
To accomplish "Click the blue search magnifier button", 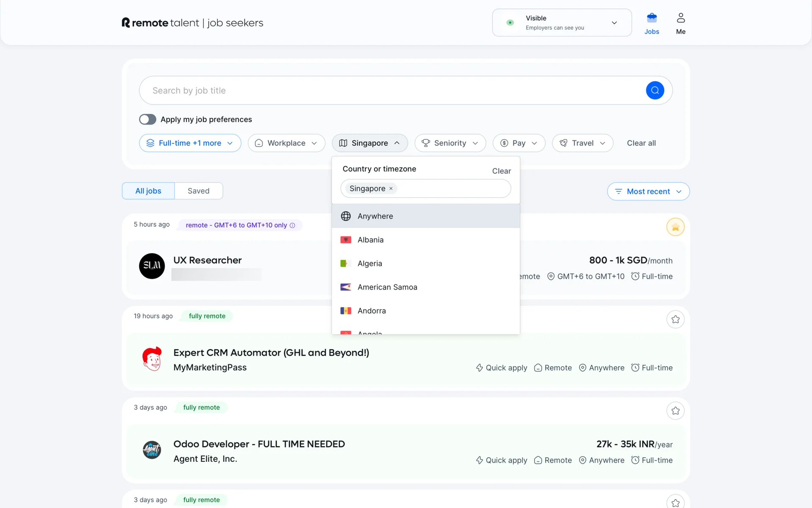I will 655,90.
